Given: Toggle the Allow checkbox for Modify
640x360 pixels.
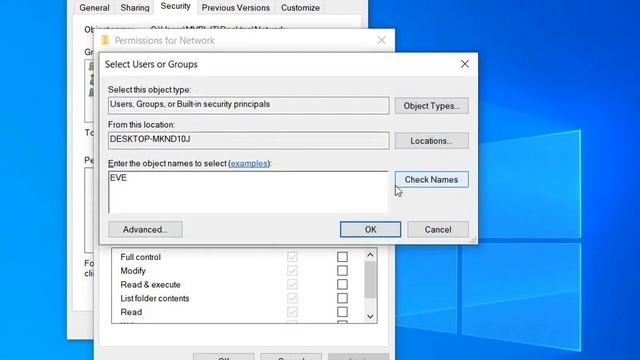Looking at the screenshot, I should point(292,271).
